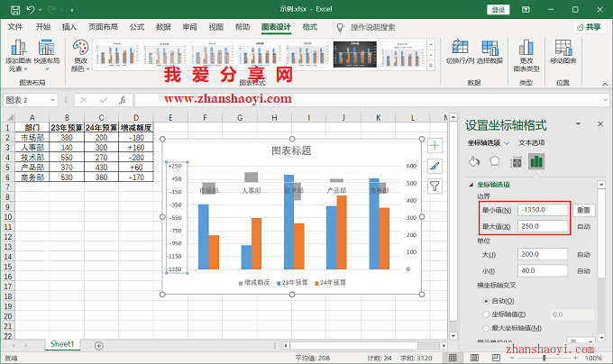
Task: Click the 最小值 input field
Action: [x=543, y=210]
